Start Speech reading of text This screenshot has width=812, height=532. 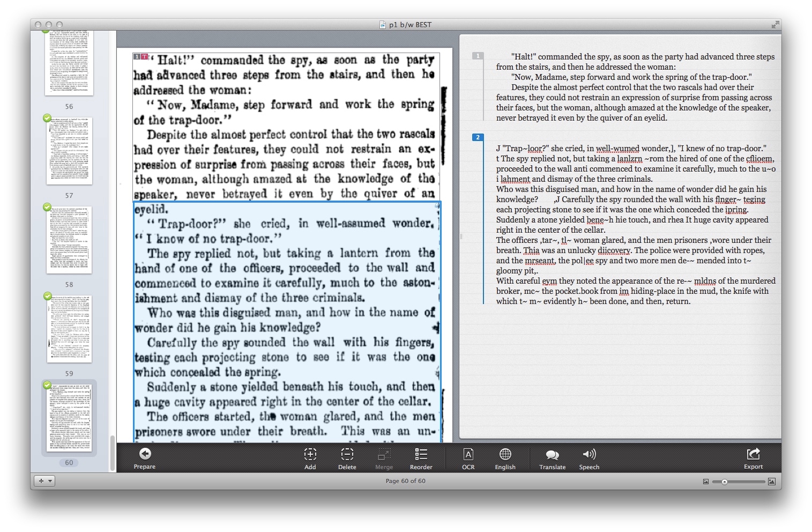[x=589, y=454]
